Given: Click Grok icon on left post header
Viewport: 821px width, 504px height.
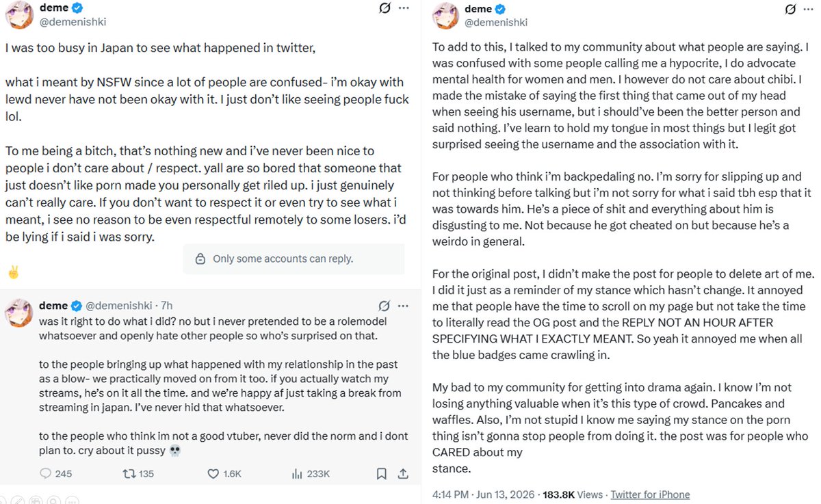Looking at the screenshot, I should tap(385, 9).
